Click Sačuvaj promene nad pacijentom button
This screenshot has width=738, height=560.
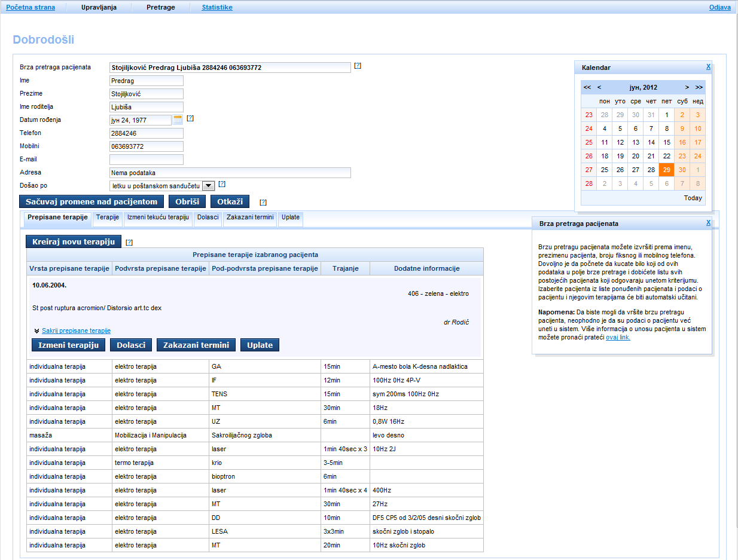92,201
